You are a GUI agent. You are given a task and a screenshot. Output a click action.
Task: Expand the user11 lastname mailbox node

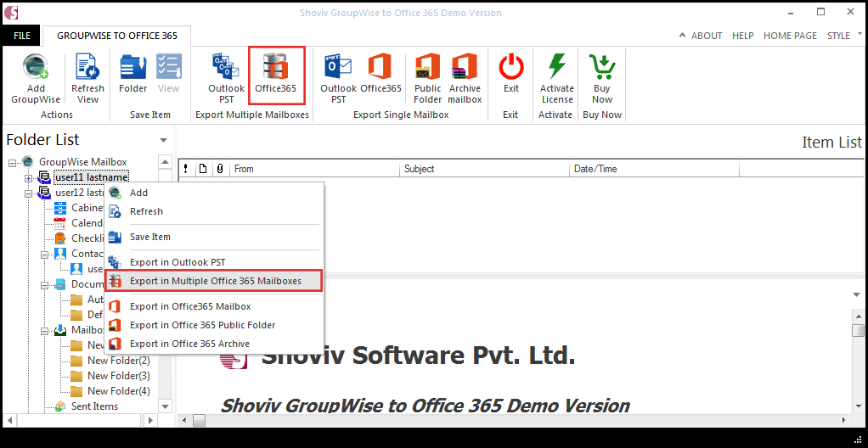[x=28, y=178]
